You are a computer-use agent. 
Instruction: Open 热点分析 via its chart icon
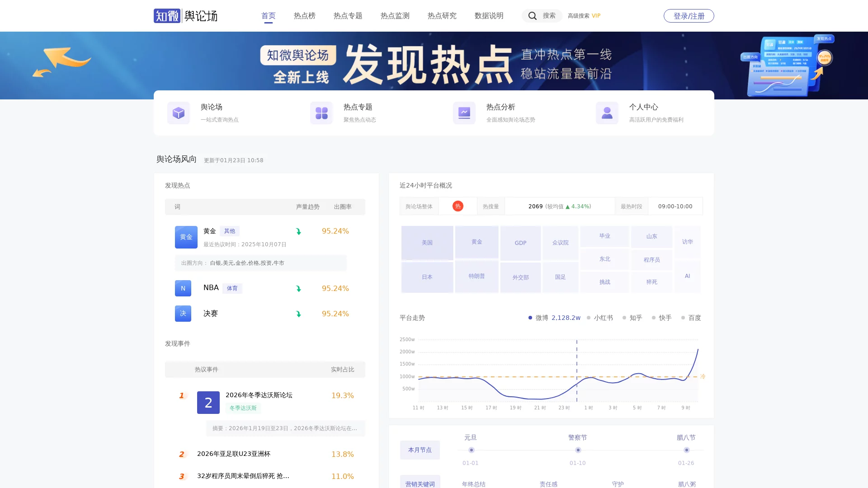(464, 113)
